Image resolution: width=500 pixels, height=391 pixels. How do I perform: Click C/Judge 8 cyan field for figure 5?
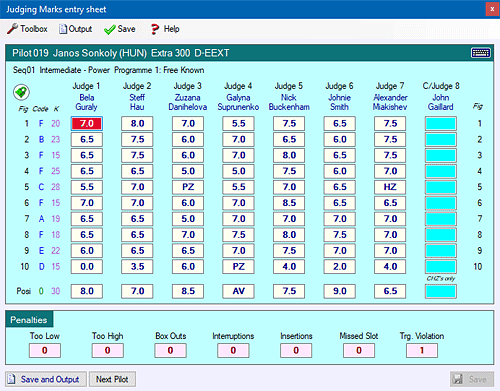(441, 187)
